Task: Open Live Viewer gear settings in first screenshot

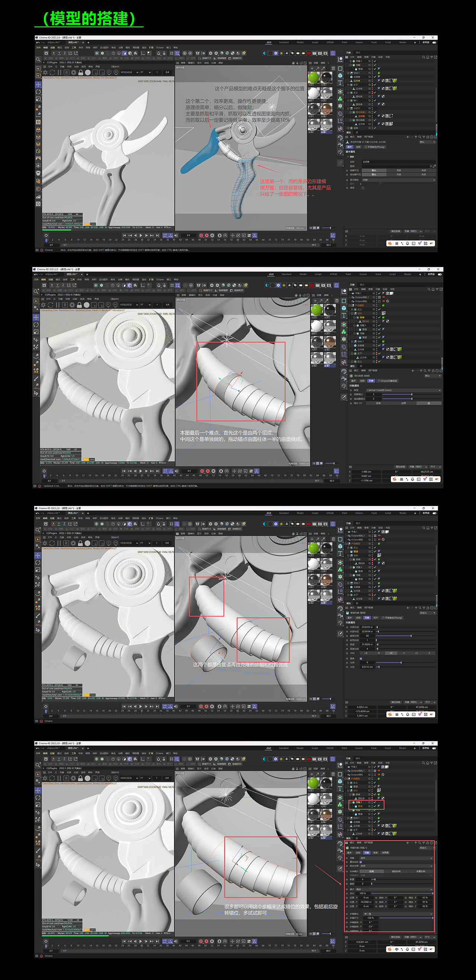Action: 74,72
